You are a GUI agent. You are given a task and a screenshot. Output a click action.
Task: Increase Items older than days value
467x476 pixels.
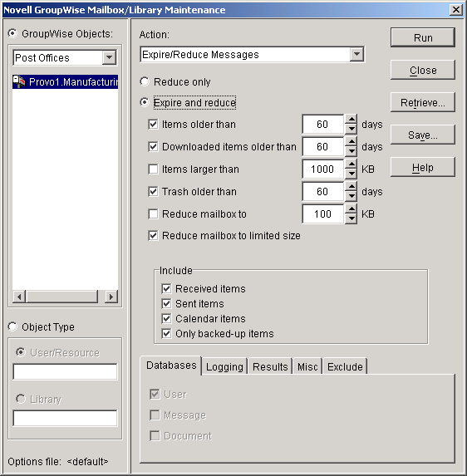coord(351,120)
